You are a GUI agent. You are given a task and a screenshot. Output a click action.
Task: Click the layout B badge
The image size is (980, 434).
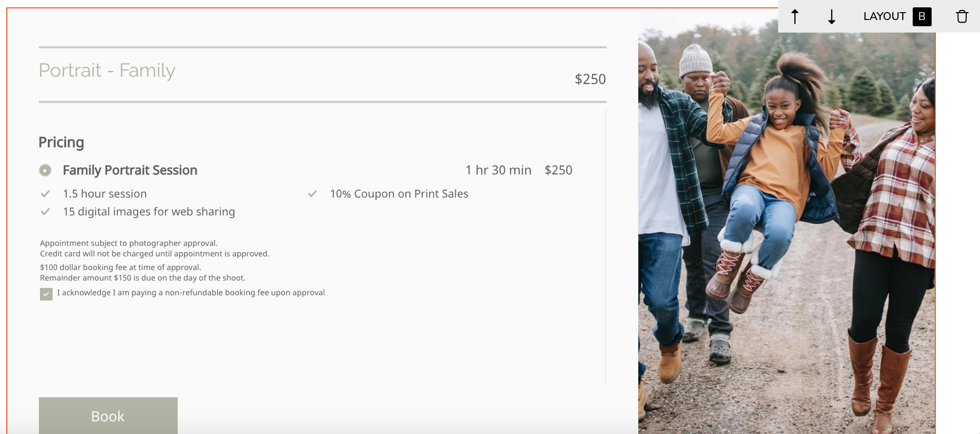pos(922,17)
